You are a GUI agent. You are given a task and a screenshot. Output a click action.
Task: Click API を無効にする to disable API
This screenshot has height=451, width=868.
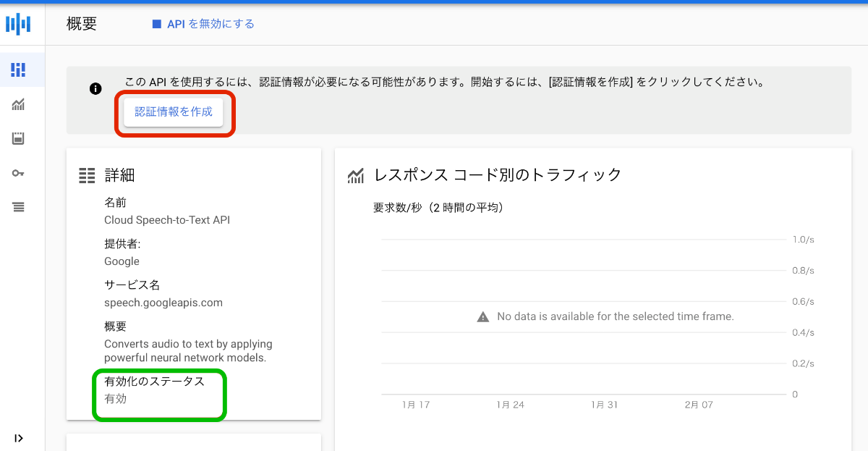click(x=203, y=24)
